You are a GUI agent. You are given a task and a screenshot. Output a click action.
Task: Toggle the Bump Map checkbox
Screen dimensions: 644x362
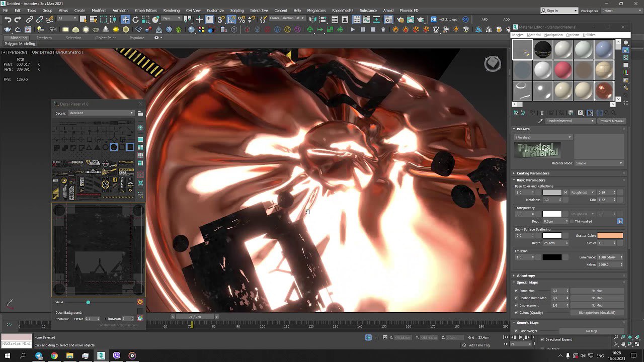click(516, 291)
